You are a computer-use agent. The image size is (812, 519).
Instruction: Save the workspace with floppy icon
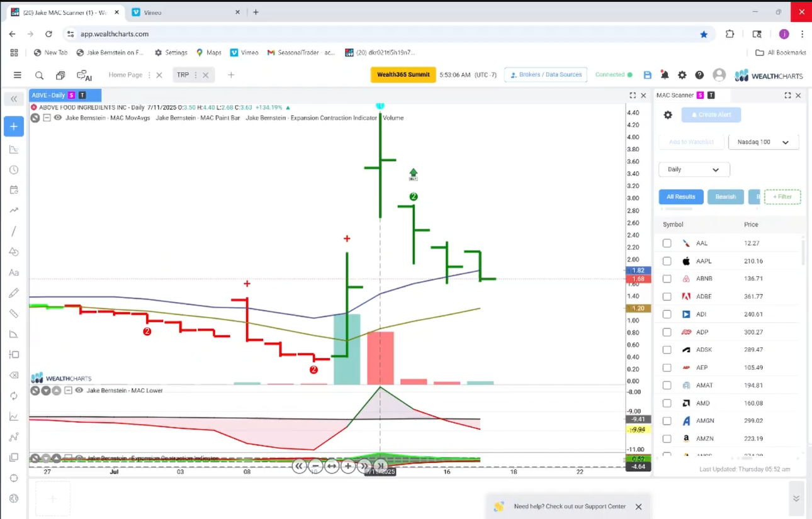click(648, 75)
